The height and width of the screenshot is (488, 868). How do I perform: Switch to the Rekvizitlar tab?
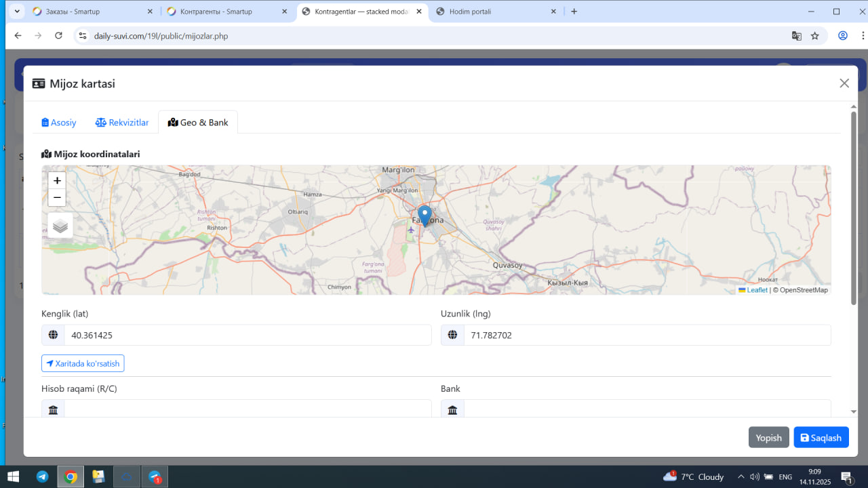(122, 123)
